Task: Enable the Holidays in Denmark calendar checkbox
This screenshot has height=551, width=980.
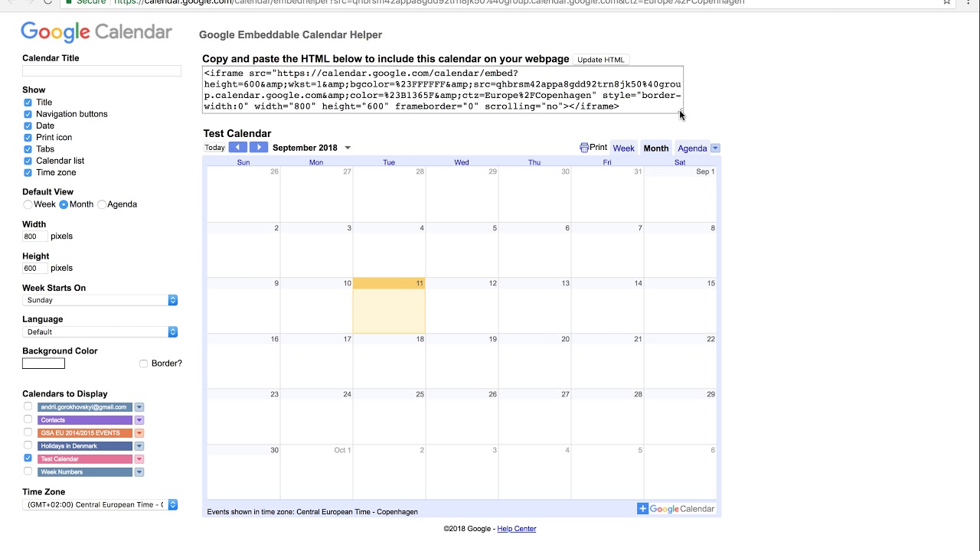Action: [x=28, y=445]
